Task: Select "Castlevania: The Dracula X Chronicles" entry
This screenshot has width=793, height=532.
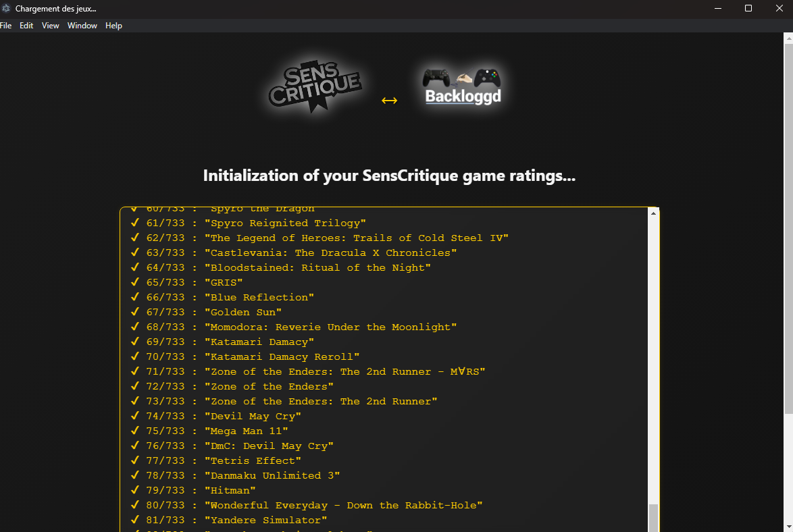Action: point(293,252)
